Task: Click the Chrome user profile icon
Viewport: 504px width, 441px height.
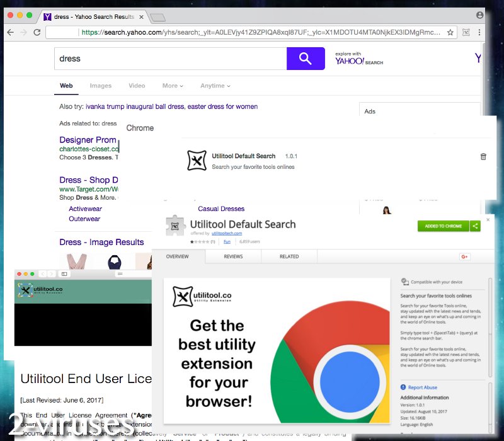Action: point(480,14)
